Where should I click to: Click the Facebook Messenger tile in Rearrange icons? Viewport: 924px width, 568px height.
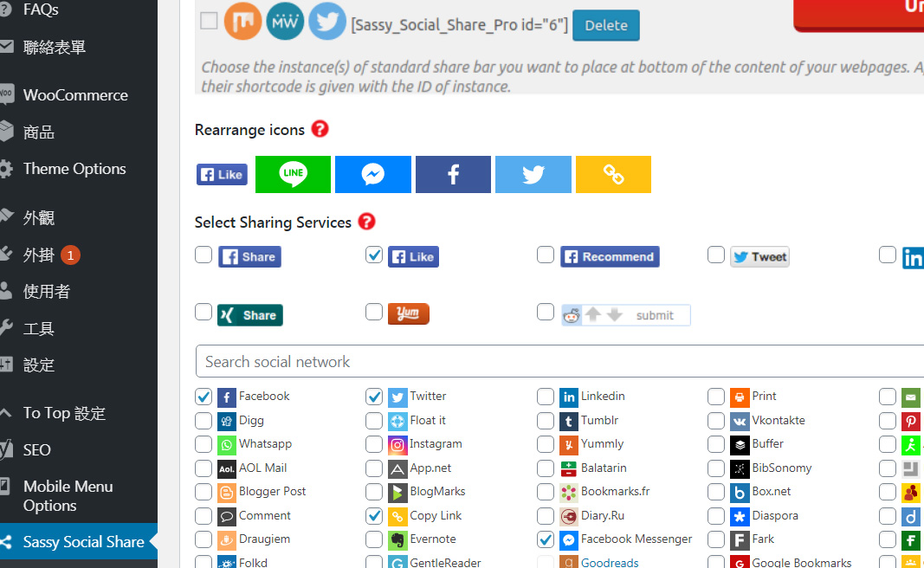click(x=373, y=174)
